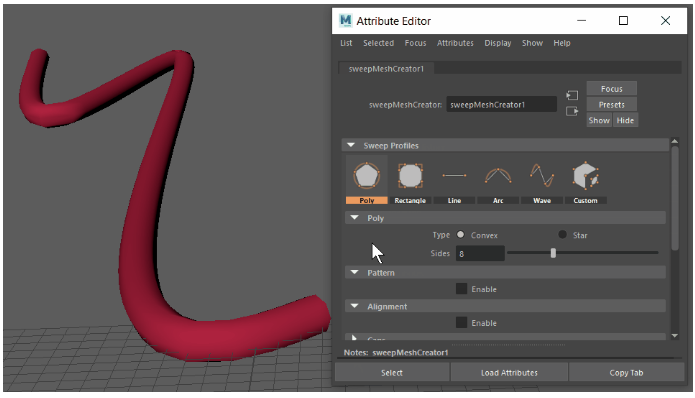This screenshot has height=398, width=695.
Task: Open the Help menu
Action: 562,43
